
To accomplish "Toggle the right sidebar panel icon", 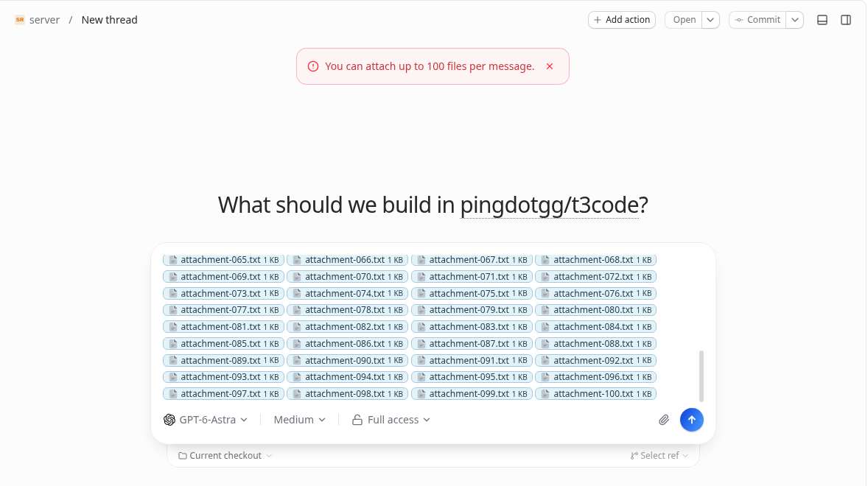I will click(x=846, y=20).
